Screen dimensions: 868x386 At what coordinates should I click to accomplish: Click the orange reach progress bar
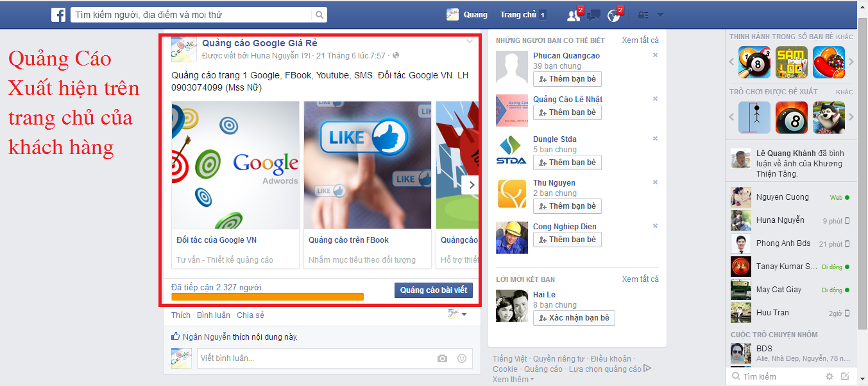click(268, 297)
